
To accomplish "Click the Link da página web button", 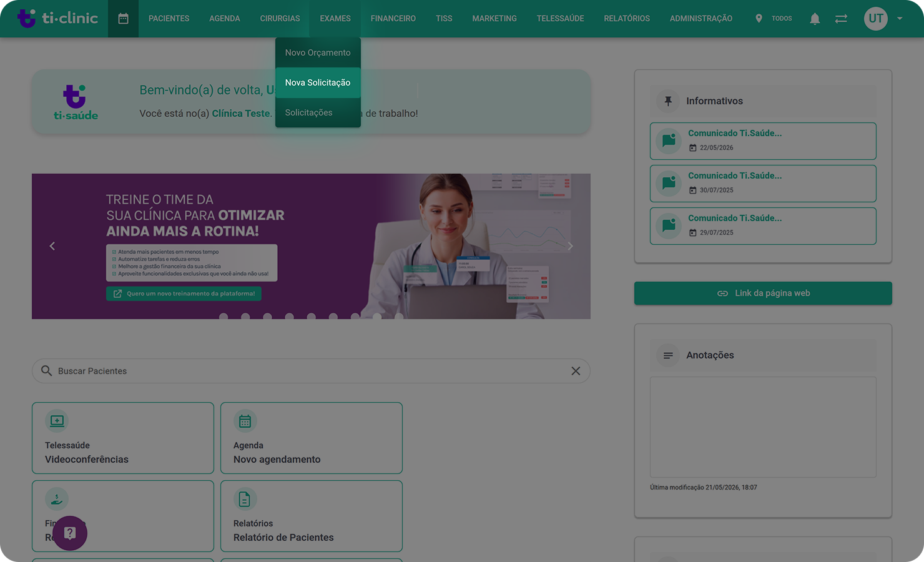I will click(763, 293).
